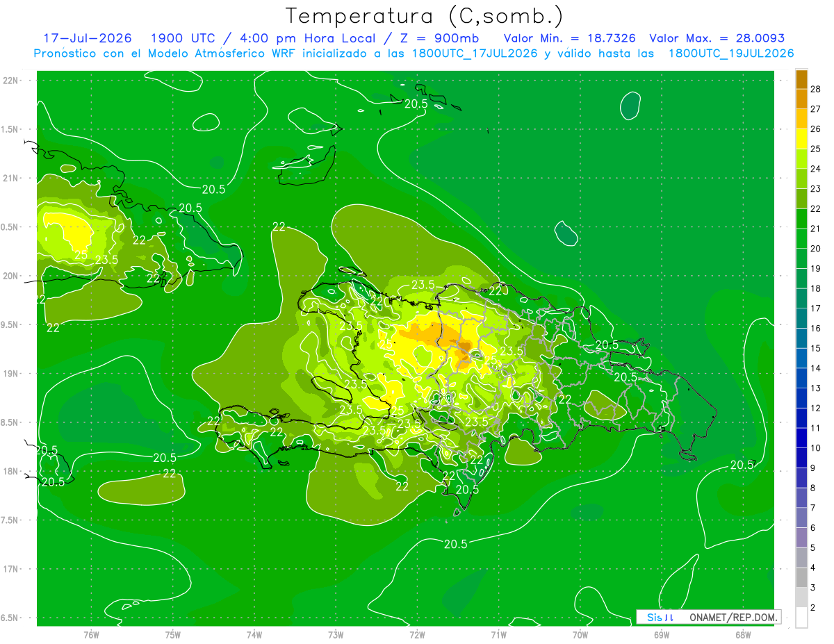This screenshot has width=834, height=644.
Task: Click the "19" label on the color scale
Action: 816,269
